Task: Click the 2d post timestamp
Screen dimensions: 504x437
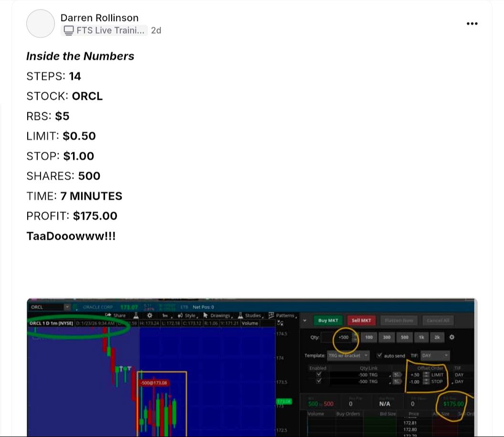Action: click(156, 30)
